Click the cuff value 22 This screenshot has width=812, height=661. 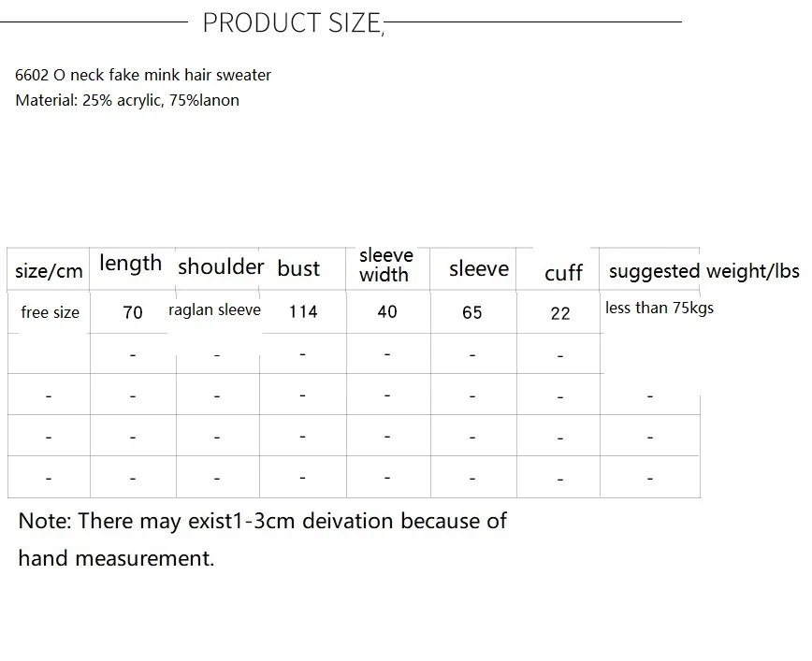[x=560, y=314]
